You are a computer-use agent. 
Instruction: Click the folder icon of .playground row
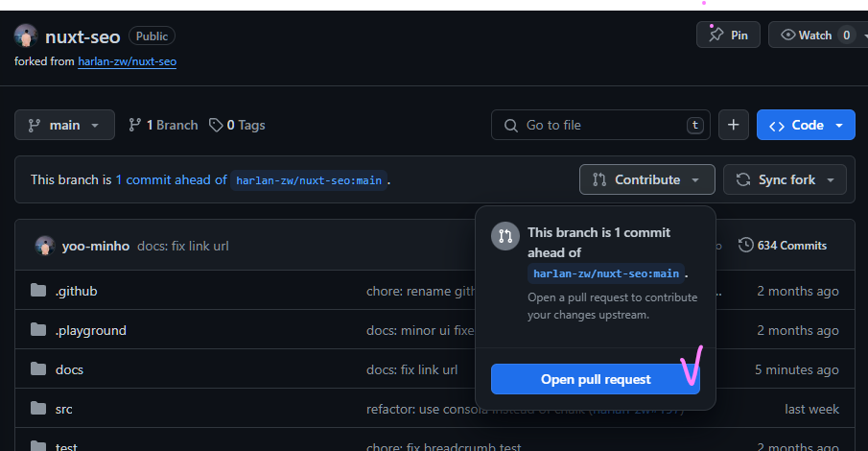pyautogui.click(x=38, y=330)
